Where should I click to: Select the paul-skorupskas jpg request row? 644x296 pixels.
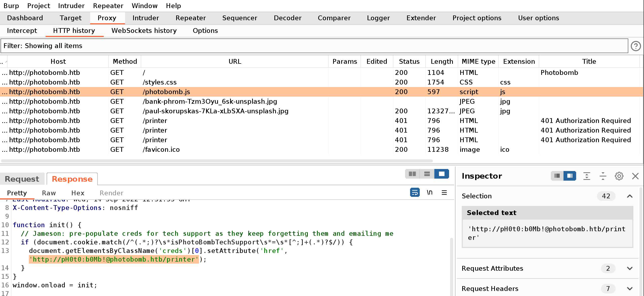(321, 111)
